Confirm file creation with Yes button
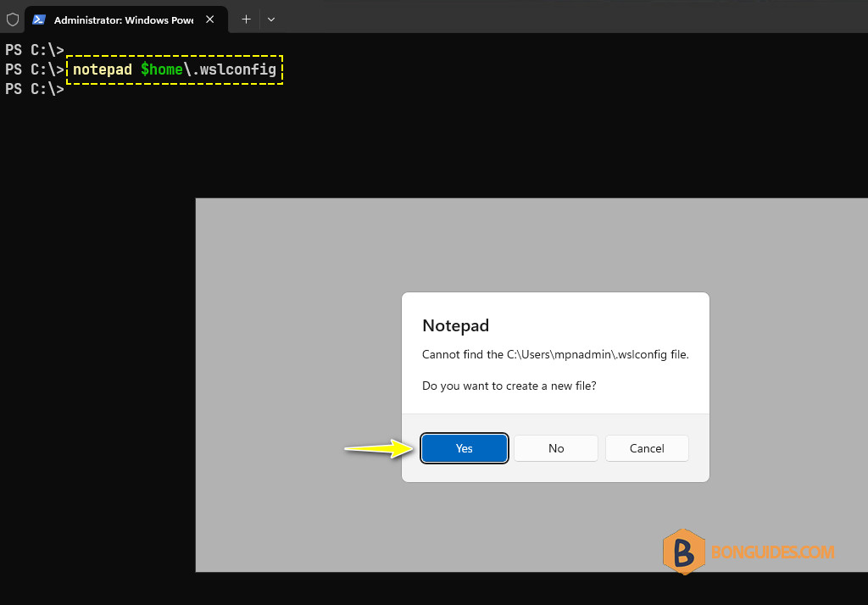The height and width of the screenshot is (605, 868). [x=464, y=447]
